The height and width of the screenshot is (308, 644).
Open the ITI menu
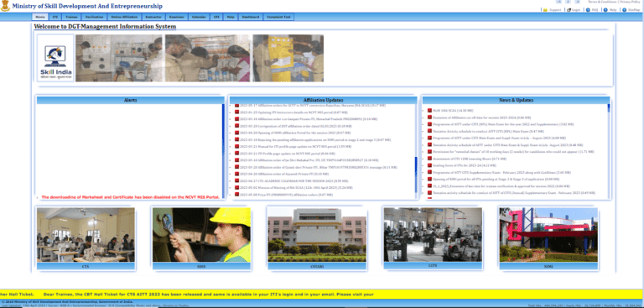coord(55,18)
